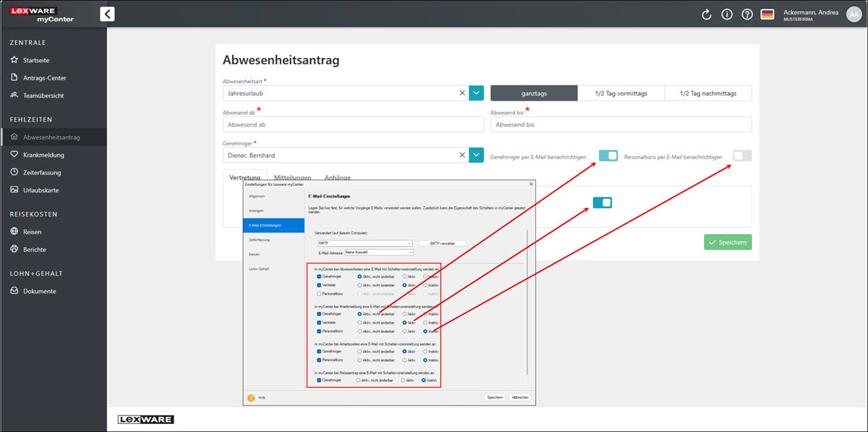Collapse the sidebar with the back arrow
Image resolution: width=868 pixels, height=432 pixels.
[107, 14]
